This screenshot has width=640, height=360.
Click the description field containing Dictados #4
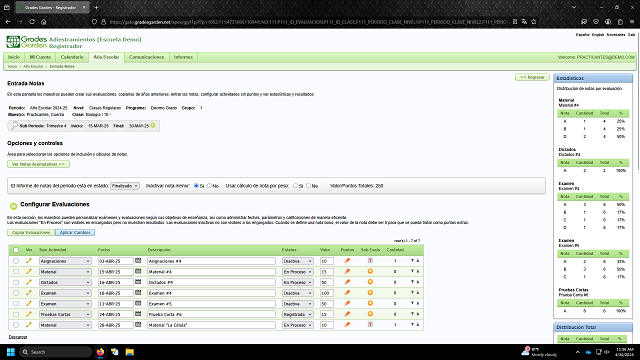point(211,282)
